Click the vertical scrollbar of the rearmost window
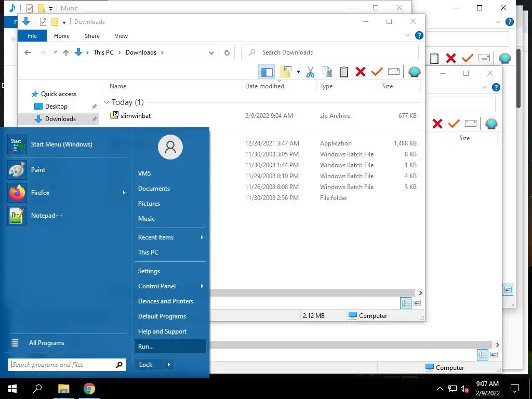This screenshot has width=532, height=399. 518,79
